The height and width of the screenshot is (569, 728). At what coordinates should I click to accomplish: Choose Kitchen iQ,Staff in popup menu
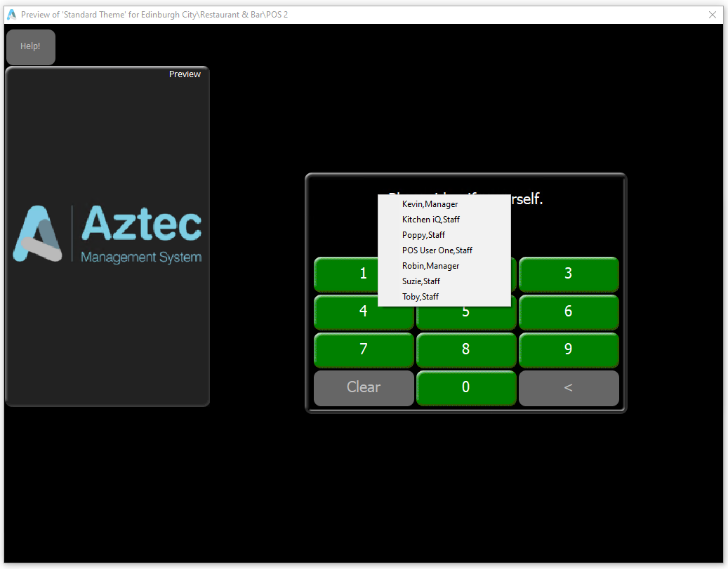coord(430,220)
